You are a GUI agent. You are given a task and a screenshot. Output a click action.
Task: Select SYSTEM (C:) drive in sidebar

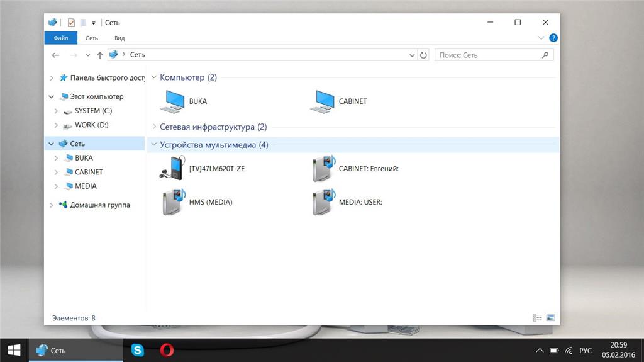(88, 111)
